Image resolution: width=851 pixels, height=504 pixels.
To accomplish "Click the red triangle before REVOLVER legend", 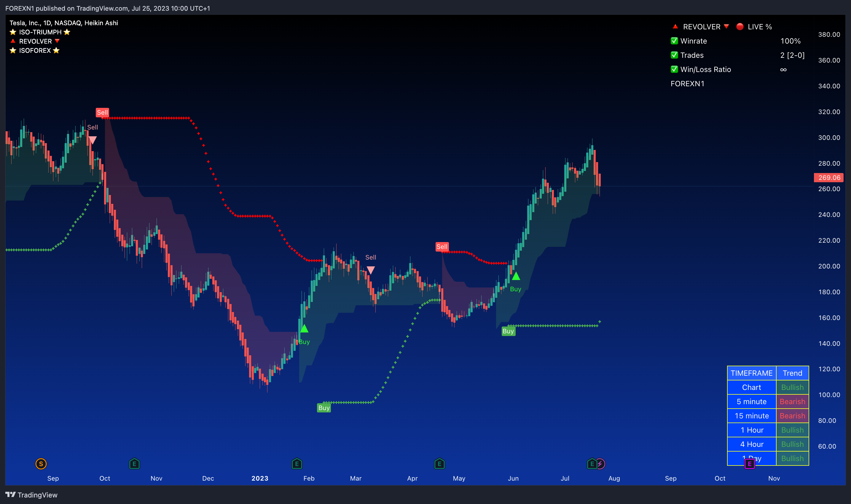I will 13,41.
